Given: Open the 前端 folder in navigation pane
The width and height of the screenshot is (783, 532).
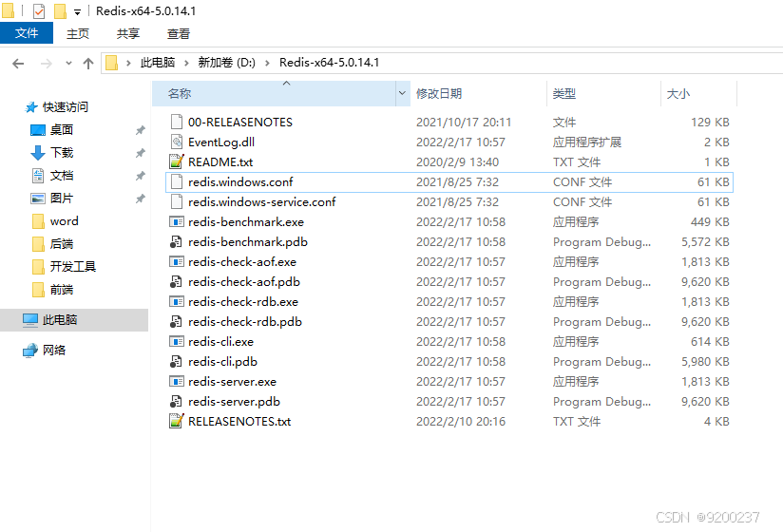Looking at the screenshot, I should (x=62, y=290).
